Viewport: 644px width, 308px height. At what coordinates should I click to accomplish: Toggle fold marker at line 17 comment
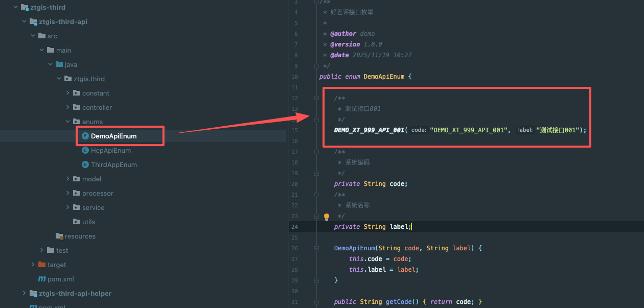click(x=317, y=152)
